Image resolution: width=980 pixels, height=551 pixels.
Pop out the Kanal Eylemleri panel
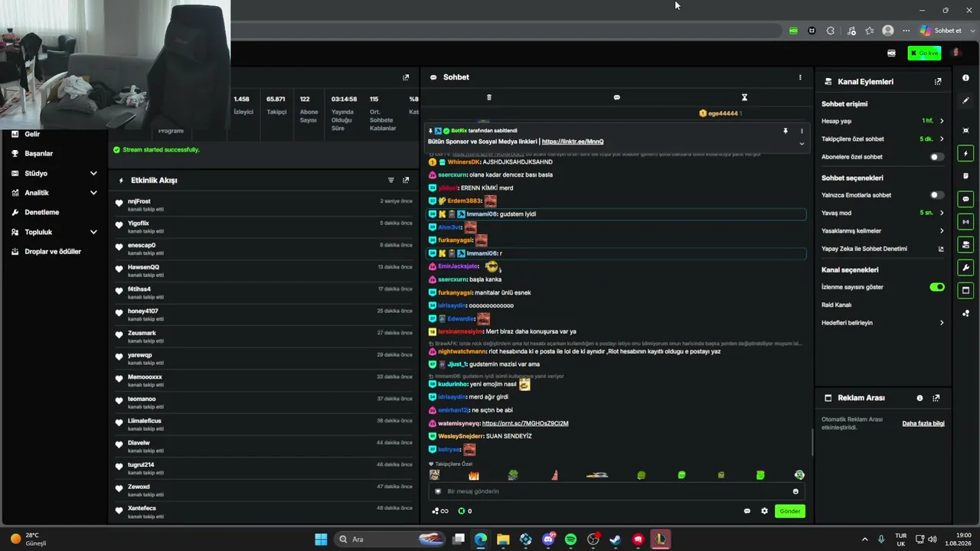[x=938, y=81]
